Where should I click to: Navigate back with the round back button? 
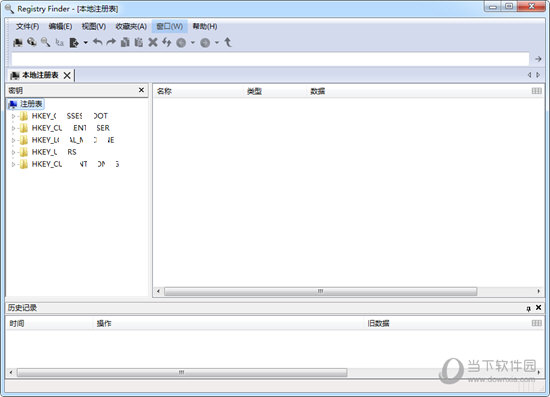click(x=181, y=43)
